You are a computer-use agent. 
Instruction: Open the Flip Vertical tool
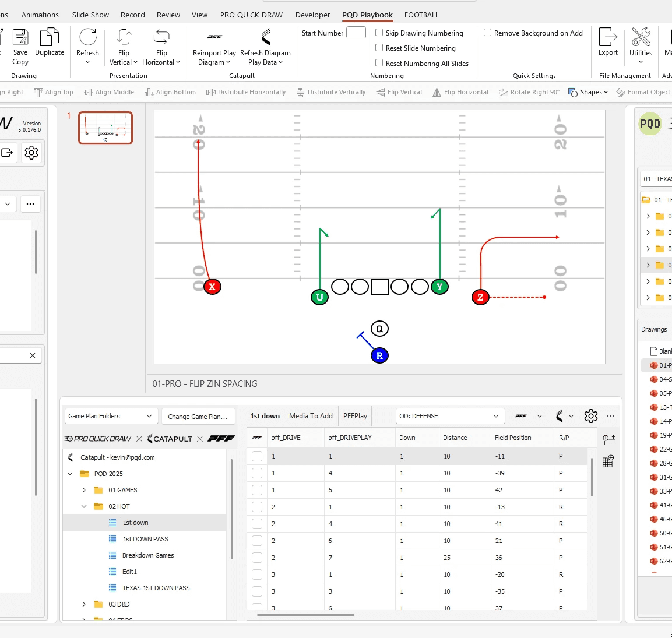pyautogui.click(x=124, y=37)
